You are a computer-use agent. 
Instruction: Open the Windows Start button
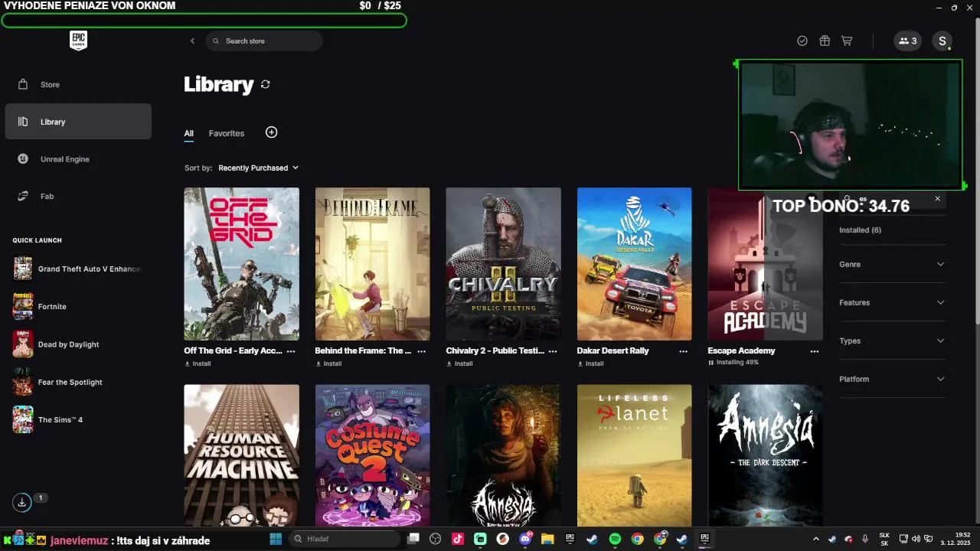pyautogui.click(x=276, y=539)
